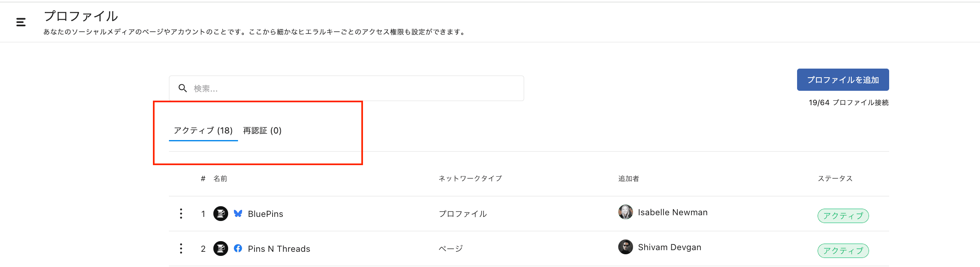
Task: Click the ネットワークタイプ column header
Action: [x=470, y=179]
